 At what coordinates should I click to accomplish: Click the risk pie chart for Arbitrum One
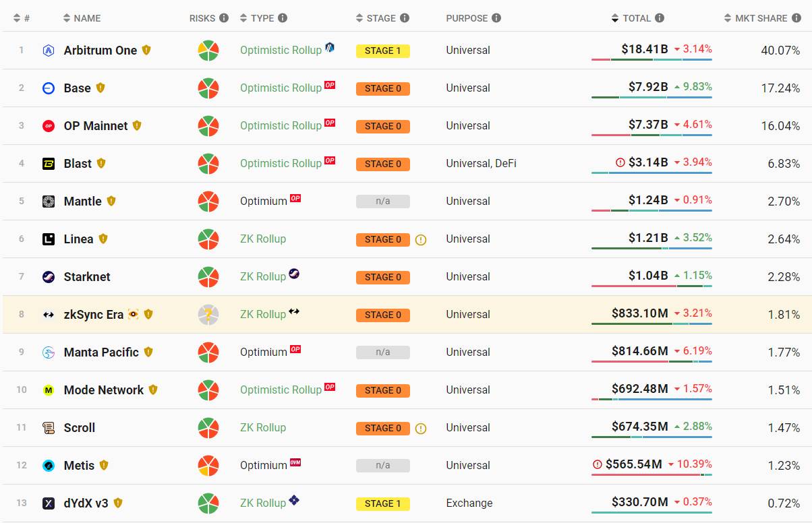point(208,51)
